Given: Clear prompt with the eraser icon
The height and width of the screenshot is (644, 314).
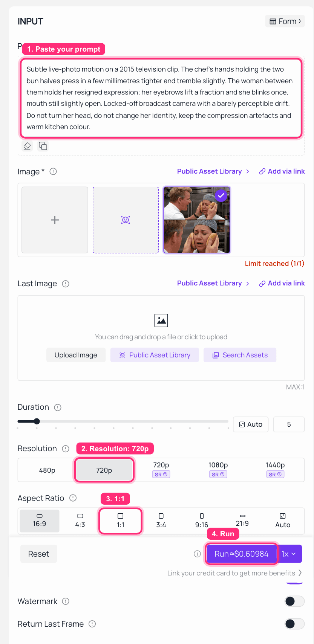Looking at the screenshot, I should point(27,146).
